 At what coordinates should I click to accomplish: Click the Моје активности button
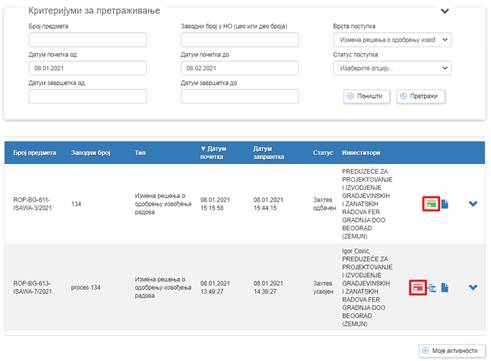(x=452, y=351)
